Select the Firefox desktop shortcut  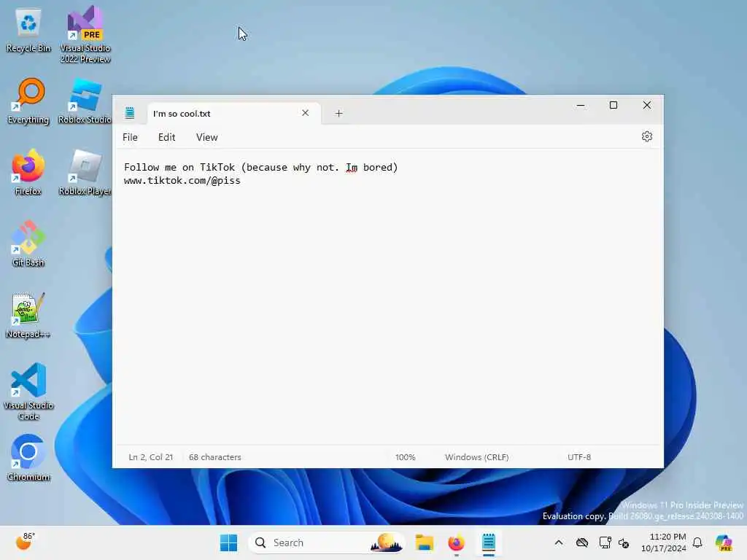(28, 173)
